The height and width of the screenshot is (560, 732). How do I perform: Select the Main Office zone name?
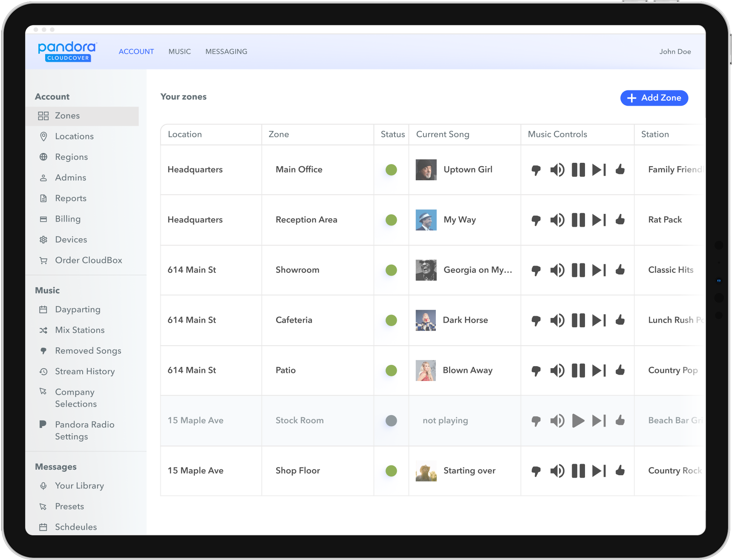pyautogui.click(x=299, y=170)
